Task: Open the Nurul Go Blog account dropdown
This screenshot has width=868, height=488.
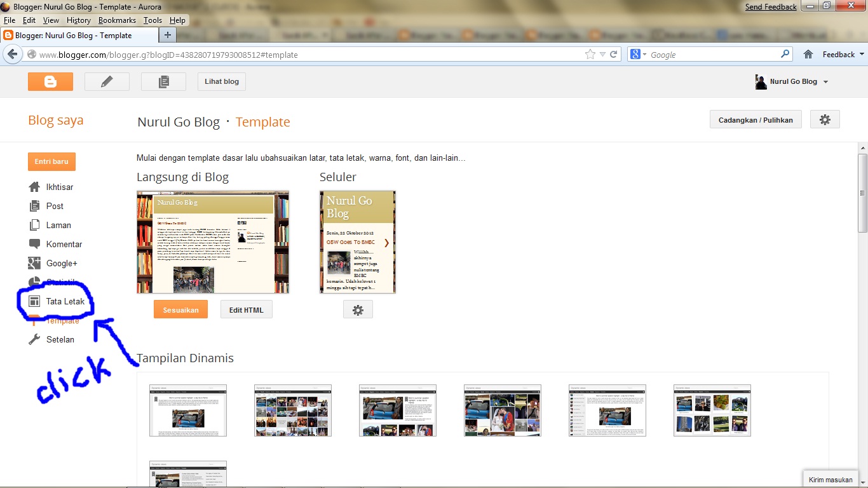Action: point(792,81)
